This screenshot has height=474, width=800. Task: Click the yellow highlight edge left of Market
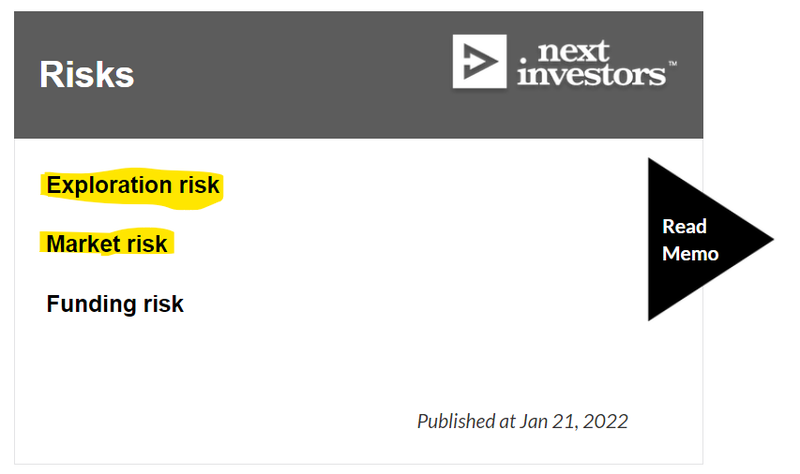42,243
